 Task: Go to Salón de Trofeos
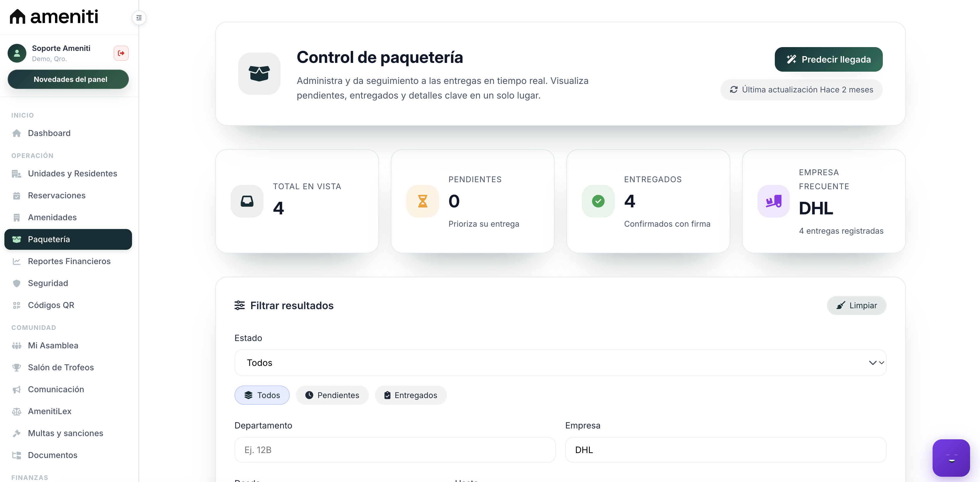point(68,368)
